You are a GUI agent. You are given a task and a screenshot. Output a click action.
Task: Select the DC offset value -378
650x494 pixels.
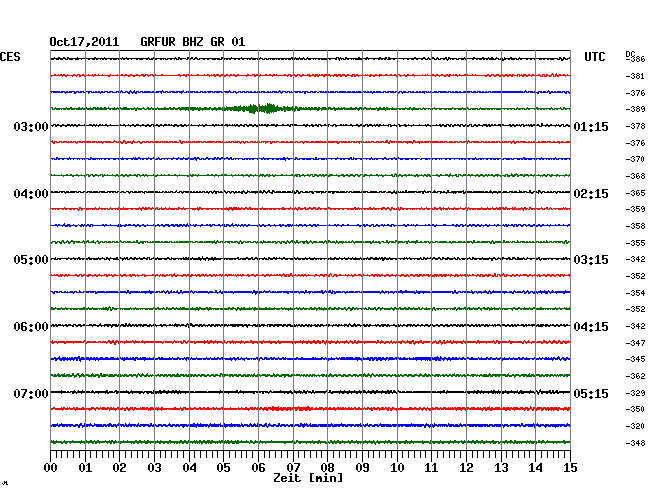[x=635, y=126]
